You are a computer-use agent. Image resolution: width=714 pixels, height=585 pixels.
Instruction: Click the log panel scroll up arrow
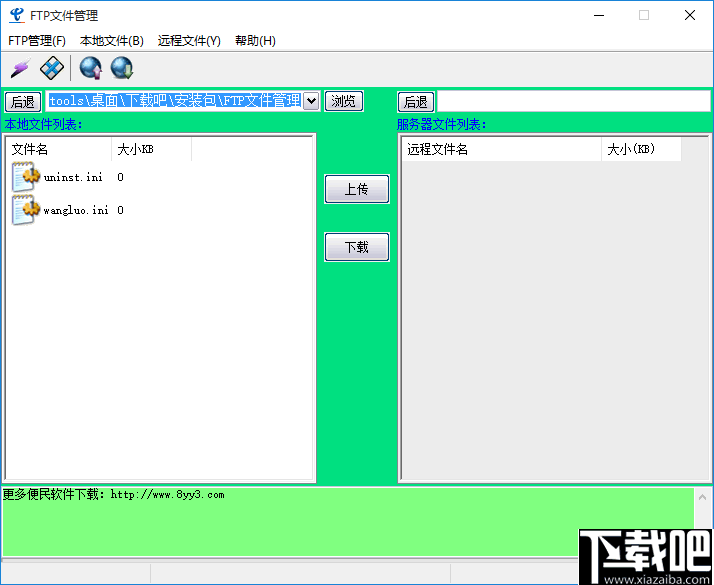click(x=703, y=497)
